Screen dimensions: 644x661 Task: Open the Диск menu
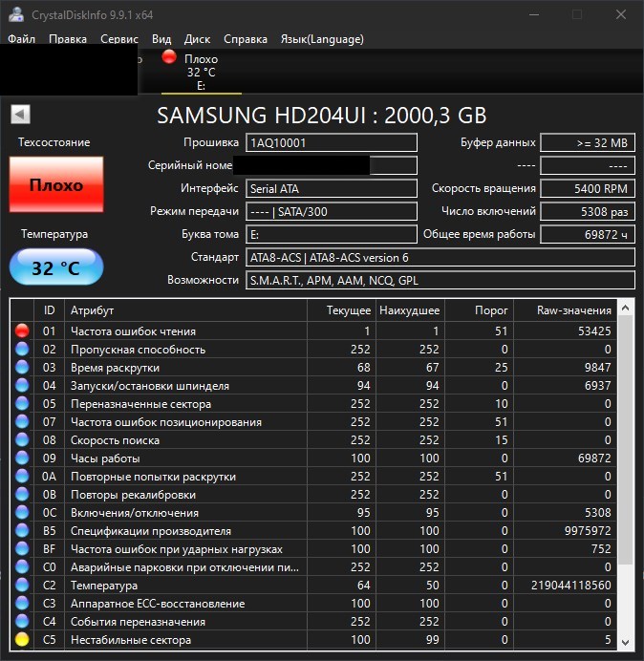(197, 39)
